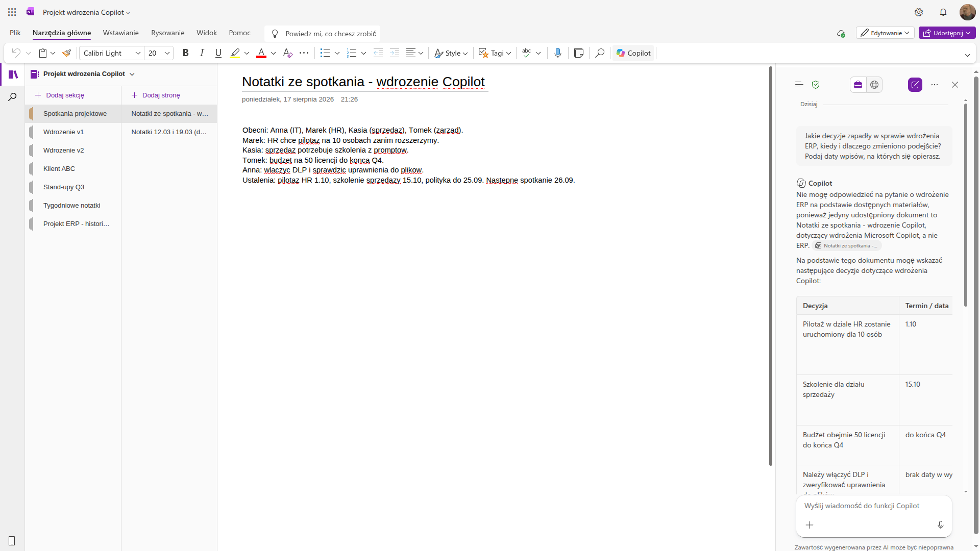980x551 pixels.
Task: Click Dodaj stronę
Action: [156, 95]
